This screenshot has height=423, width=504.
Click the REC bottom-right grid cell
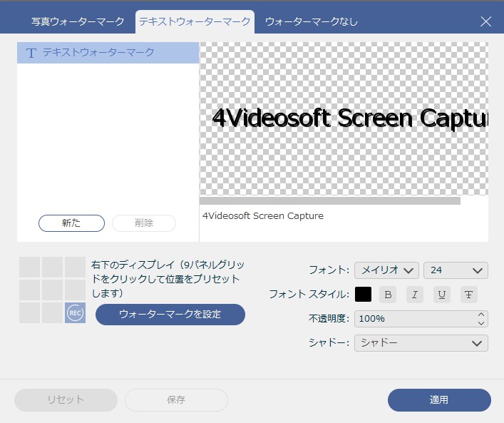76,312
